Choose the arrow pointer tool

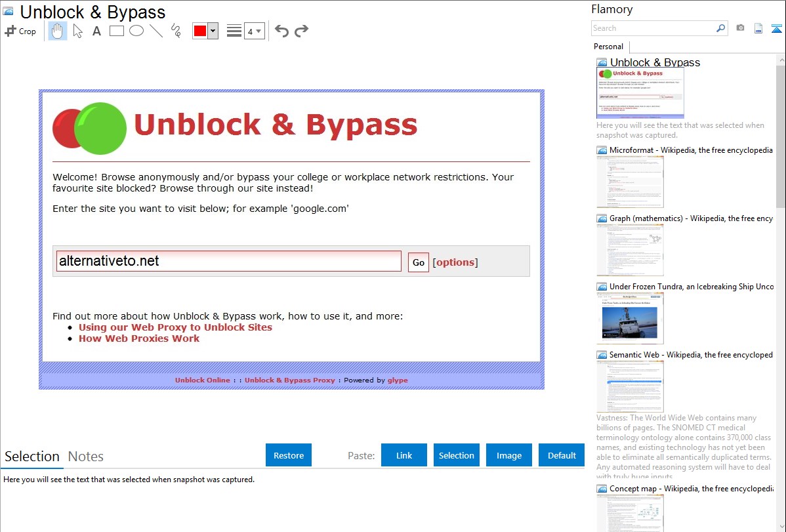pyautogui.click(x=77, y=31)
